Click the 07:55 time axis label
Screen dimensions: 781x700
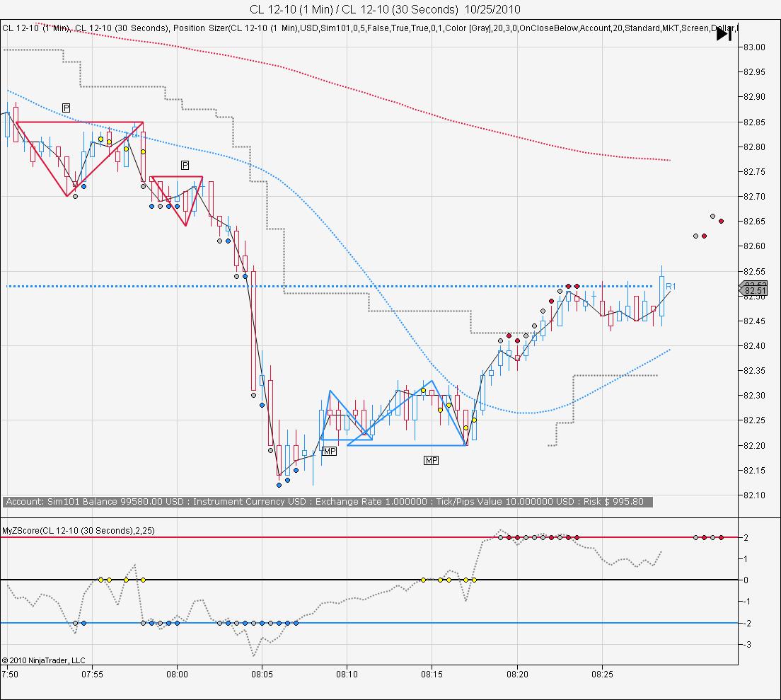tap(92, 674)
